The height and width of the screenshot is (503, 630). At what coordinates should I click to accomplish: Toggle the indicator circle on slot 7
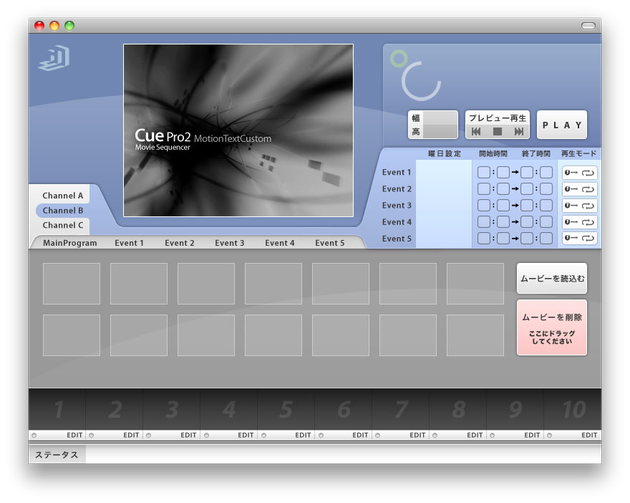coord(378,436)
